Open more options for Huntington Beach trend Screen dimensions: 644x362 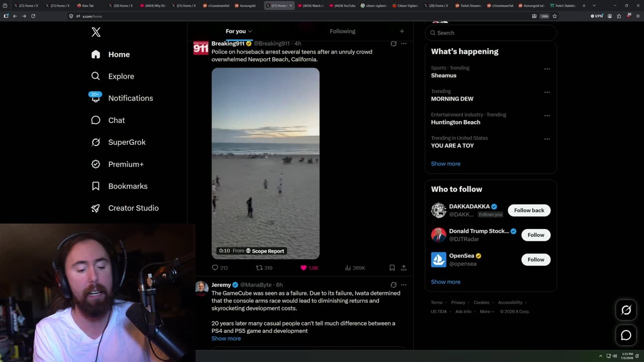547,116
